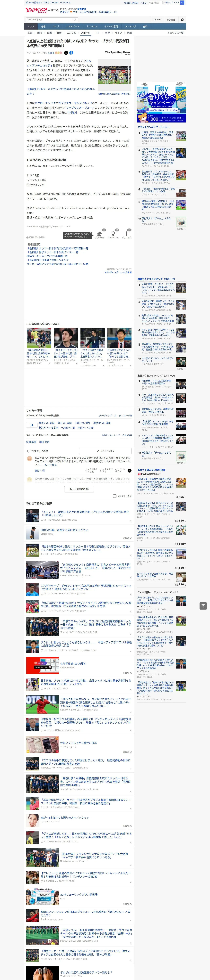The height and width of the screenshot is (980, 210).
Task: Share the article on Facebook
Action: click(x=71, y=53)
